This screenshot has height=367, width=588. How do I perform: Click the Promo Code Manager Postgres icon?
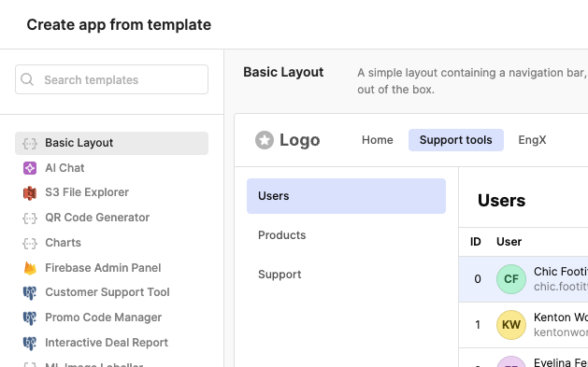pos(30,318)
